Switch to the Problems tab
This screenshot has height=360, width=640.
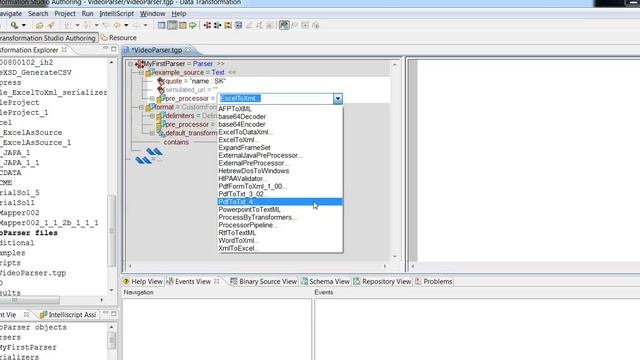pyautogui.click(x=433, y=282)
